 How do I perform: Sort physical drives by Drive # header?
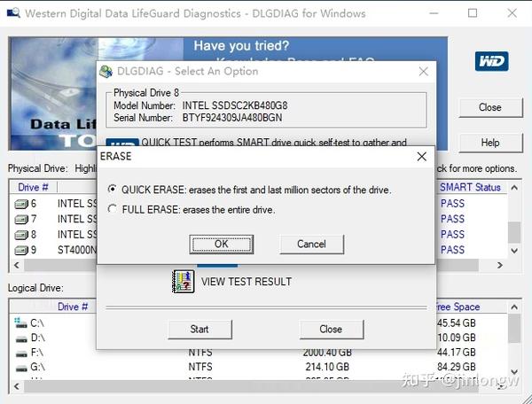[34, 187]
